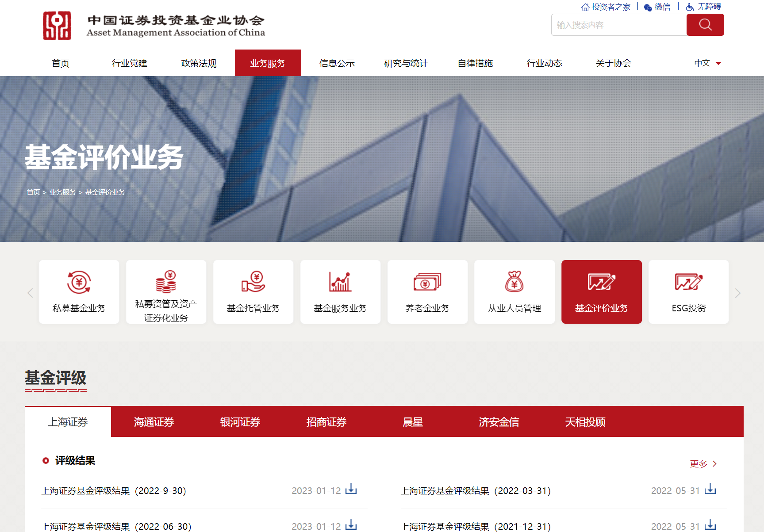Open the ESG投资 card label

(x=689, y=308)
